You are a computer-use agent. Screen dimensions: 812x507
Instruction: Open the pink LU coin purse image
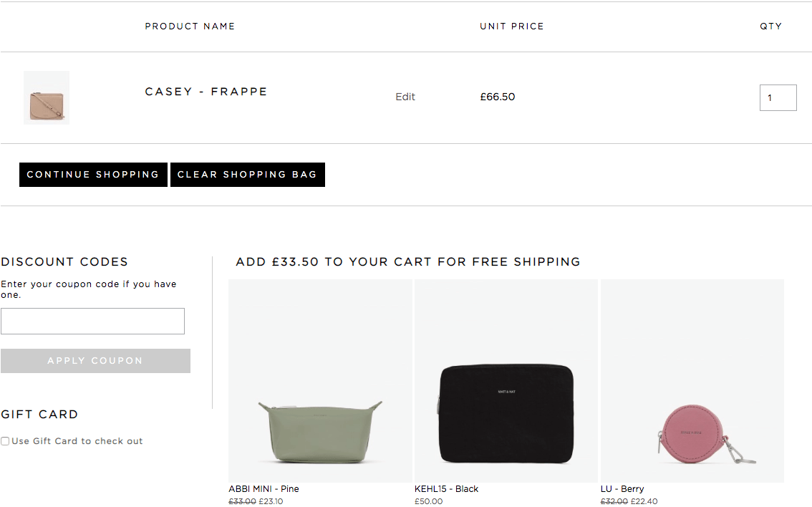[x=692, y=381]
